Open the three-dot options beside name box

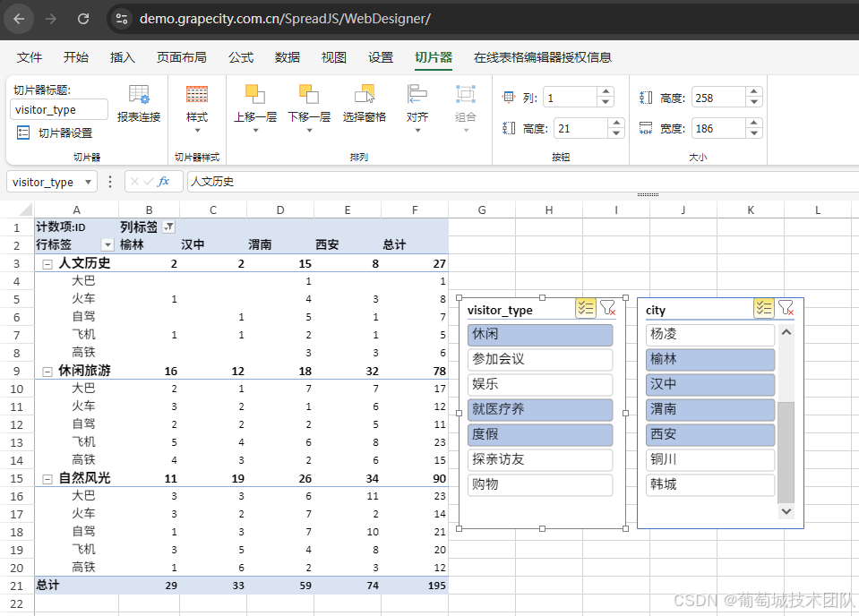[110, 181]
